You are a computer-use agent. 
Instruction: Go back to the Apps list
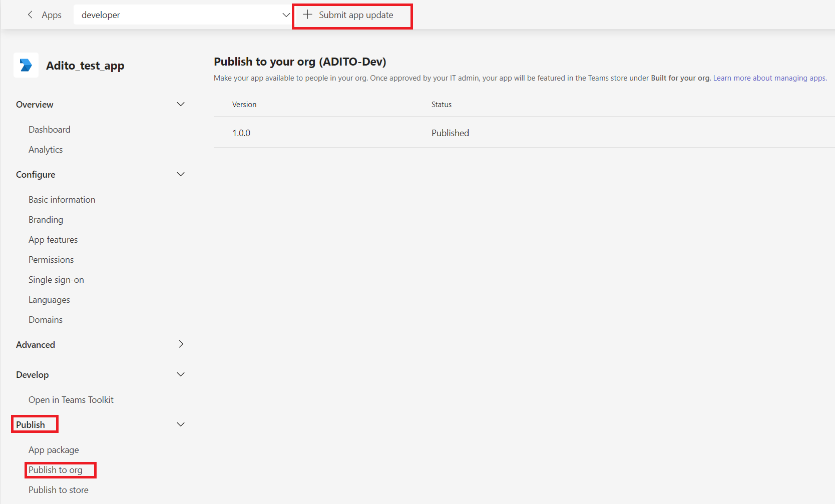coord(52,15)
